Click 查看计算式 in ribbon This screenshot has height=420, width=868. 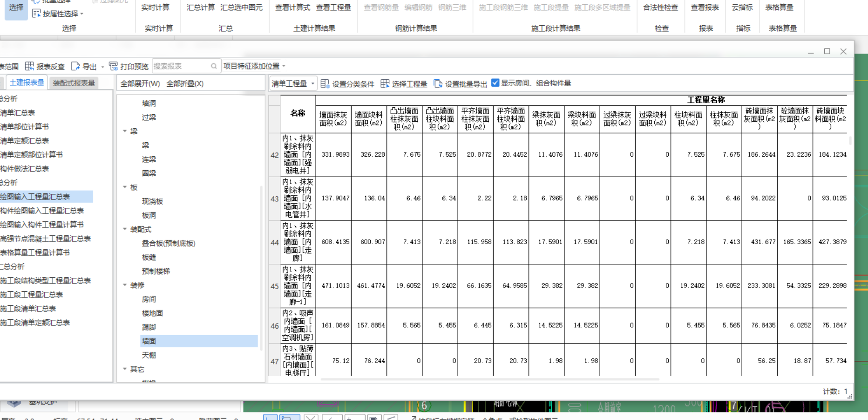pos(292,7)
